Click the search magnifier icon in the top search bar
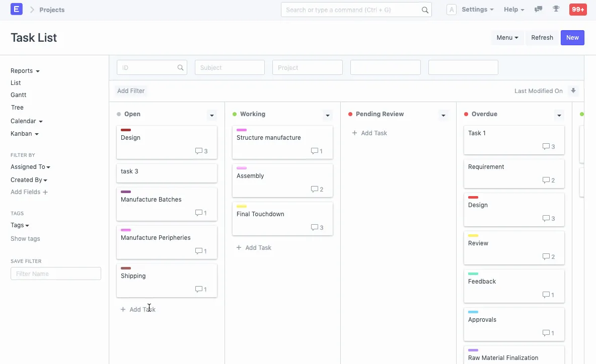596x364 pixels. click(425, 10)
